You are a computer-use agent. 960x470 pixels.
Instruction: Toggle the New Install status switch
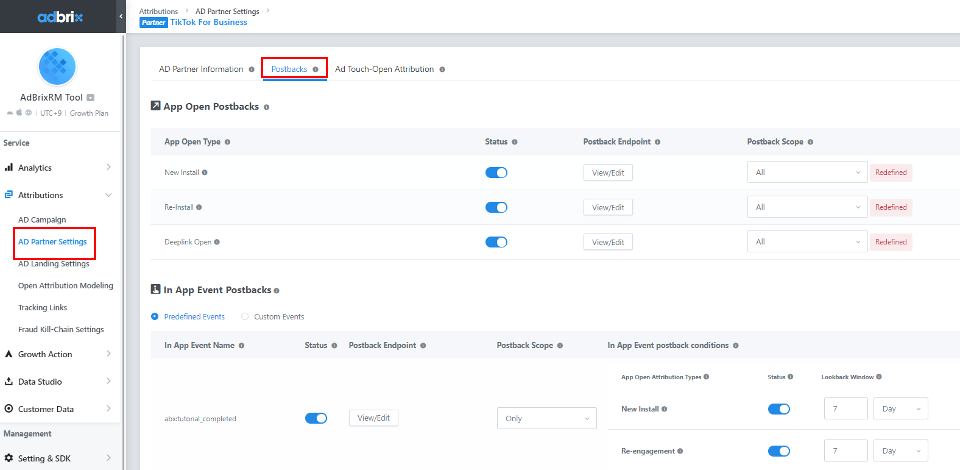(x=496, y=173)
